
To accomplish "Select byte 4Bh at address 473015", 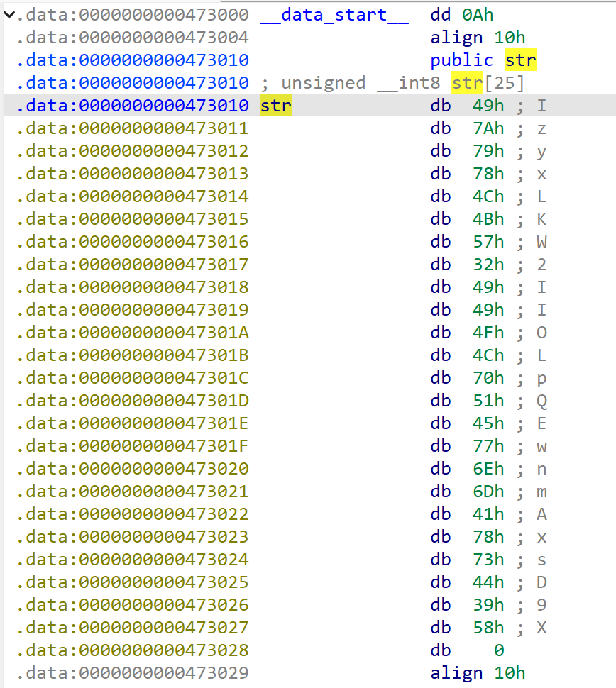I will [x=488, y=219].
